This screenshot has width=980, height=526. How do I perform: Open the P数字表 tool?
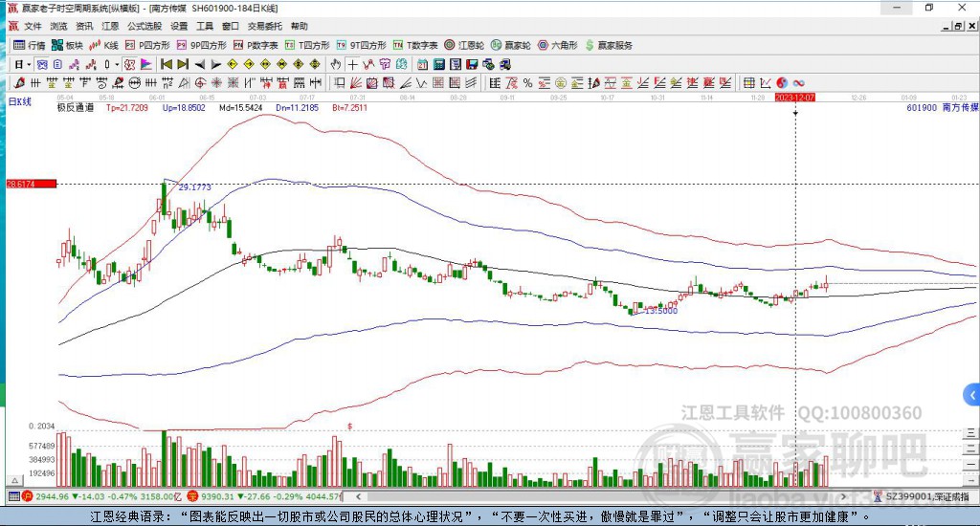256,45
